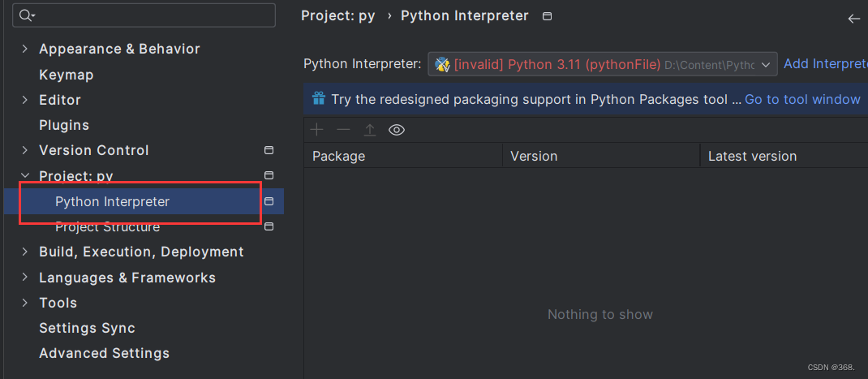Click the search magnifier icon

point(25,15)
